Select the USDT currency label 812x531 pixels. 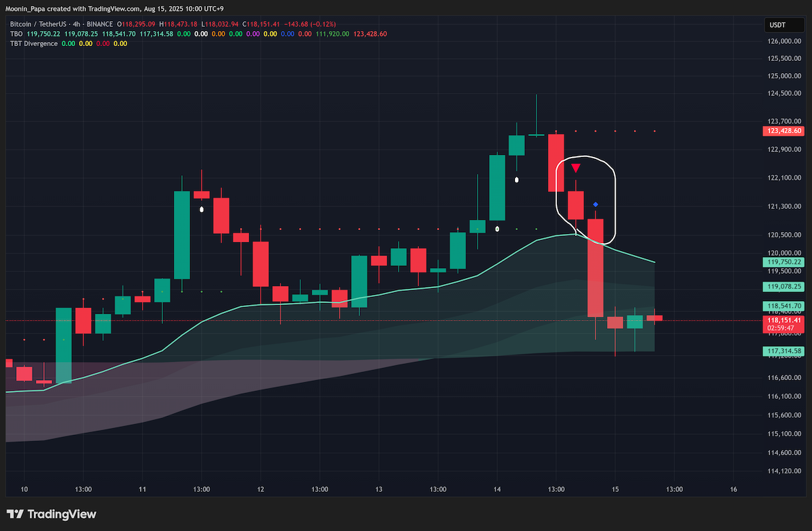point(777,24)
